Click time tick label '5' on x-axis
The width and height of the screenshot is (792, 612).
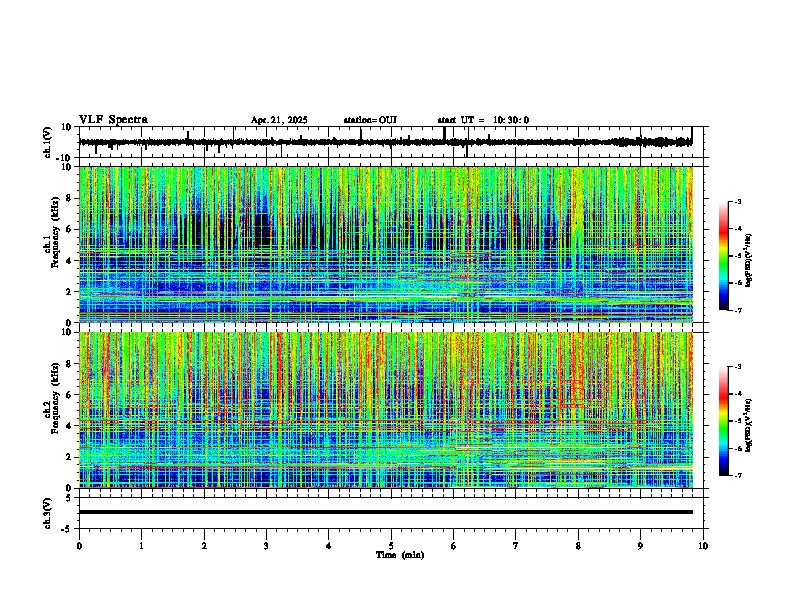[x=391, y=546]
